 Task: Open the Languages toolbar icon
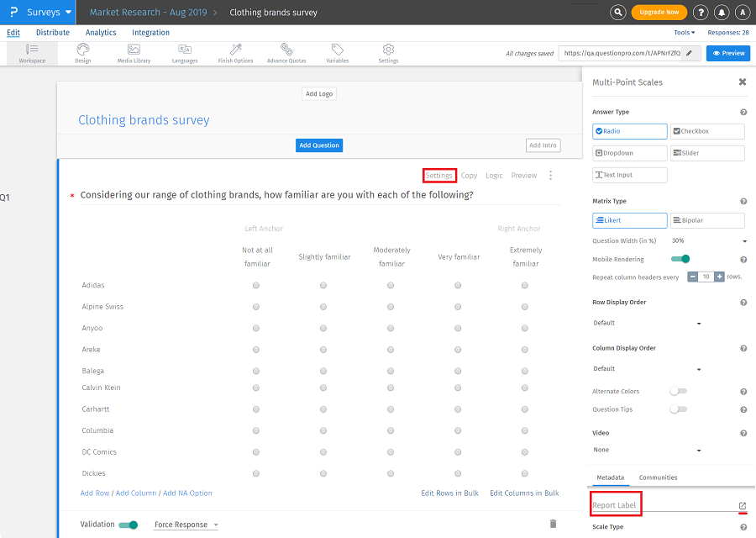pos(185,53)
